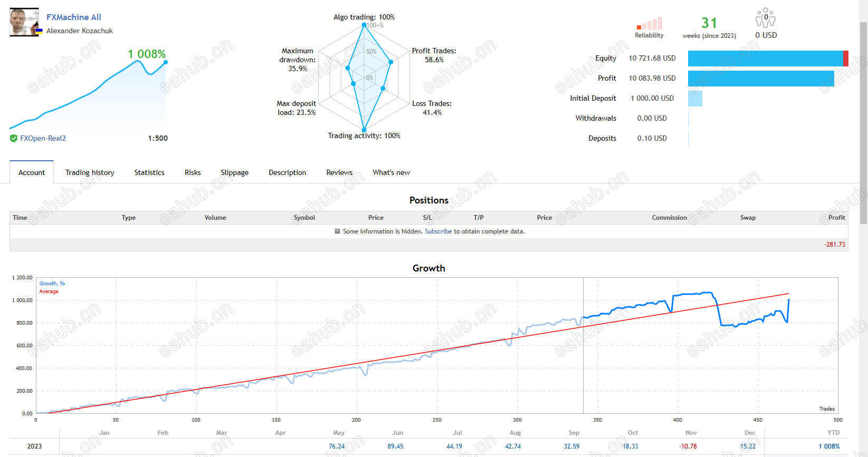Click the hidden information icon in Positions
Screen dimensions: 868x457
click(x=338, y=231)
